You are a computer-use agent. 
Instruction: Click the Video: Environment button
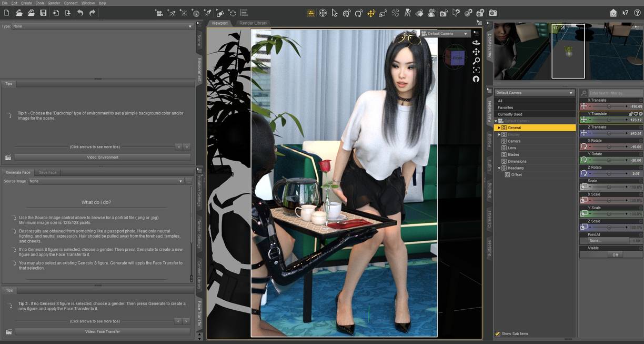point(103,157)
